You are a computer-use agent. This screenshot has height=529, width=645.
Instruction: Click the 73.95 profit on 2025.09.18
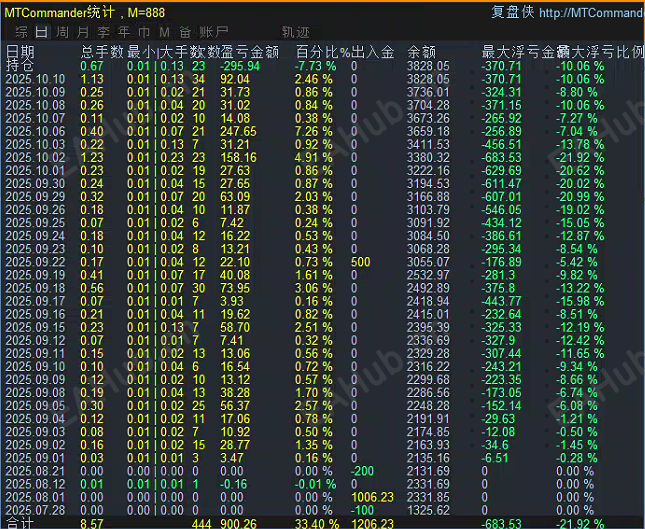[x=235, y=288]
